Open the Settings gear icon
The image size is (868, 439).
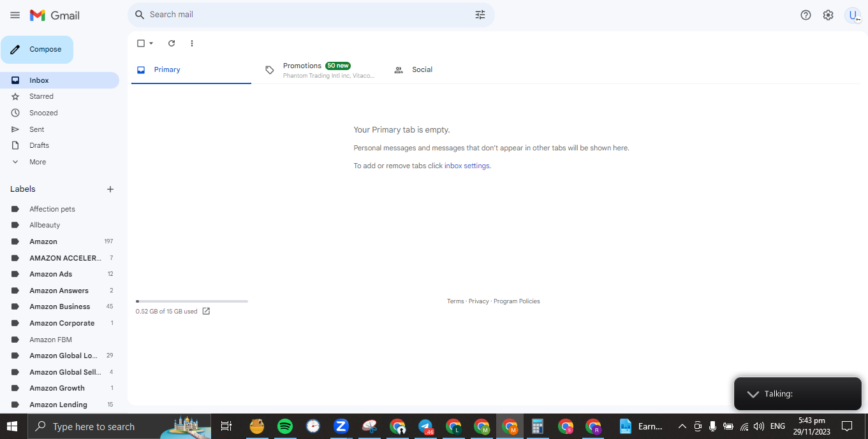828,15
